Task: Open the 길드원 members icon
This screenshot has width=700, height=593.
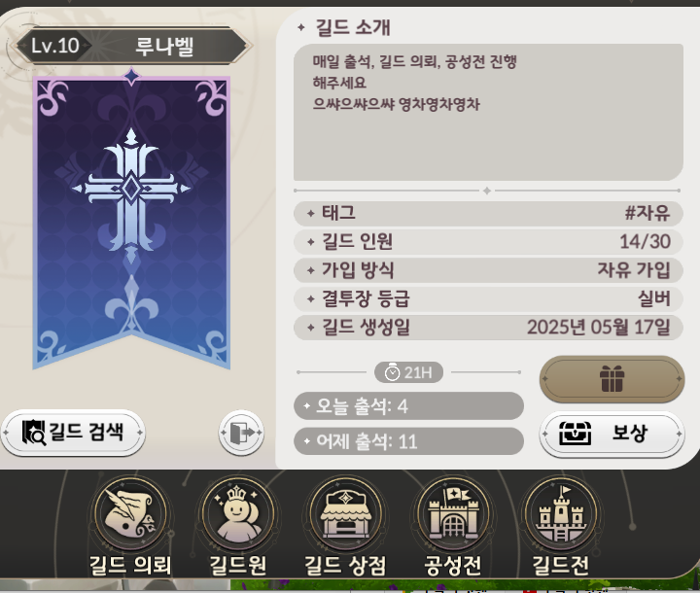Action: click(x=238, y=514)
